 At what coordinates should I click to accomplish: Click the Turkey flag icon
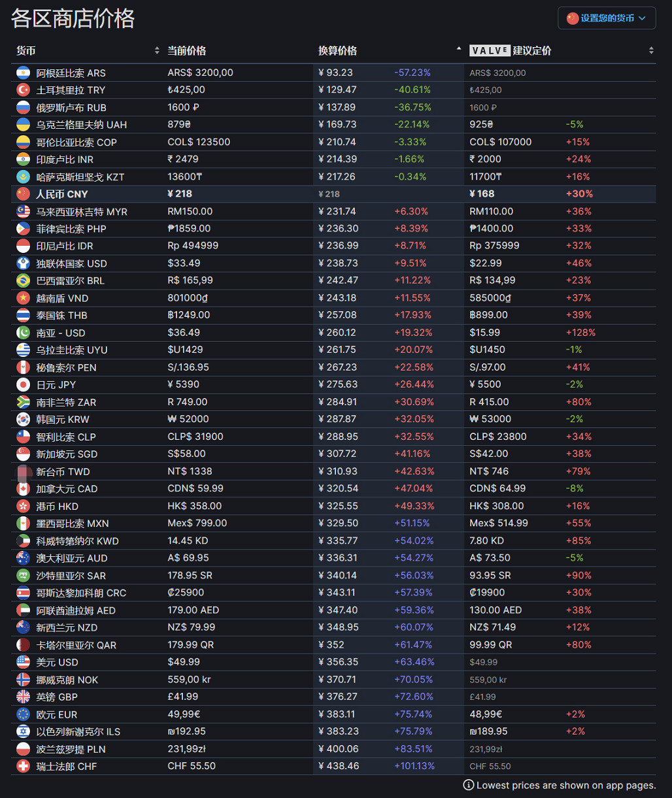pos(24,90)
